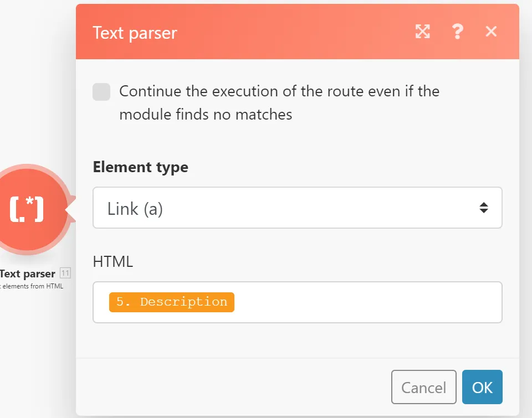
Task: Select the red Text parser module circle
Action: (x=27, y=209)
